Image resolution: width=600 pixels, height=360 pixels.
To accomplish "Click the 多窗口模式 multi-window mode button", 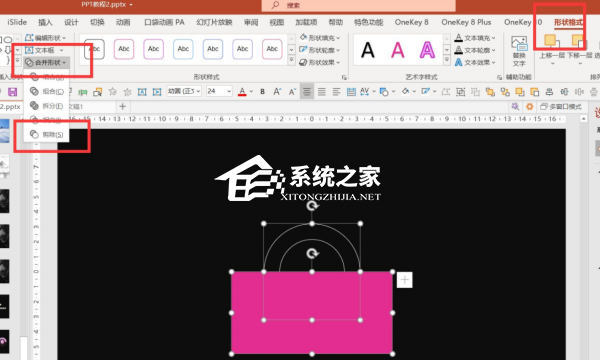I will [561, 106].
